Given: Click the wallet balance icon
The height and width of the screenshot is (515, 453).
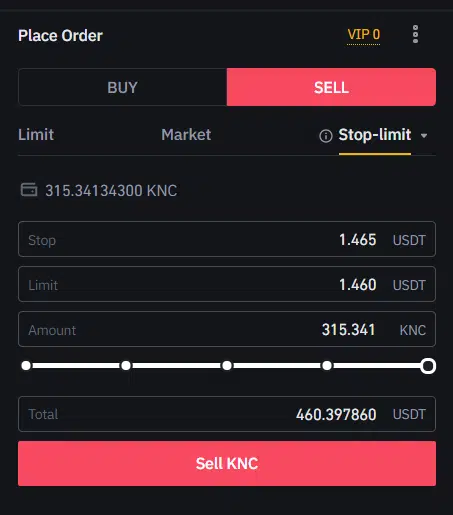Looking at the screenshot, I should [x=29, y=190].
